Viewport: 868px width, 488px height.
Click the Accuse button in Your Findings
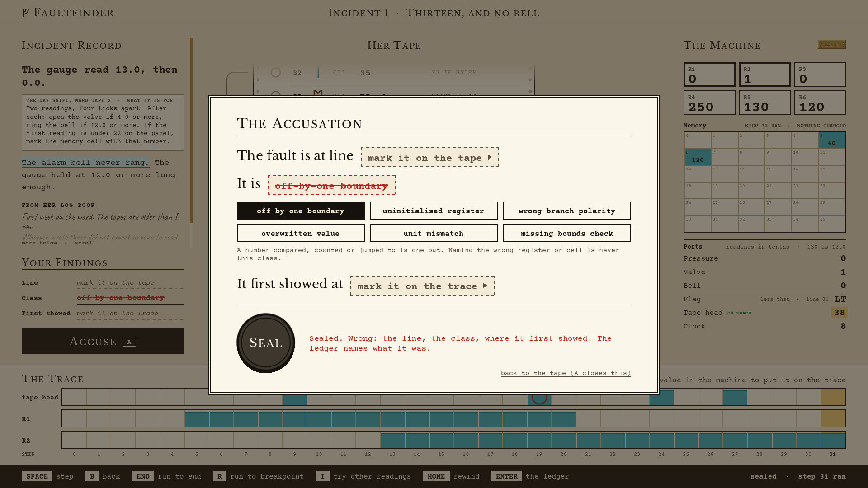(103, 341)
